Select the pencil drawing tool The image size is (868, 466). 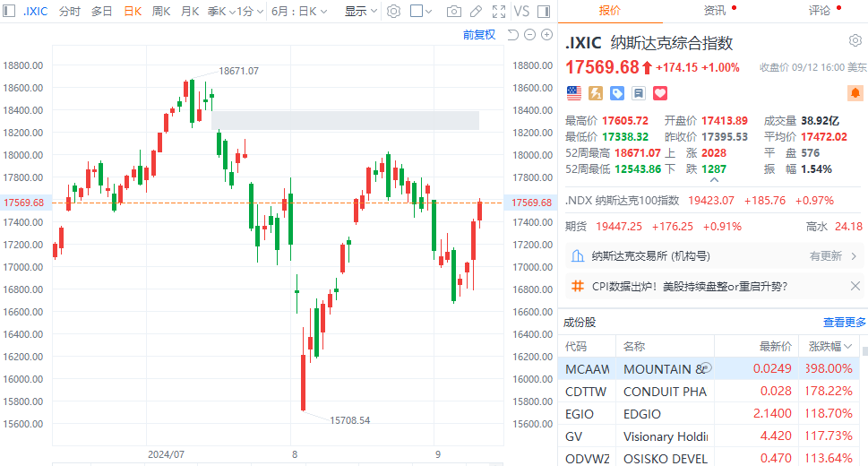476,11
